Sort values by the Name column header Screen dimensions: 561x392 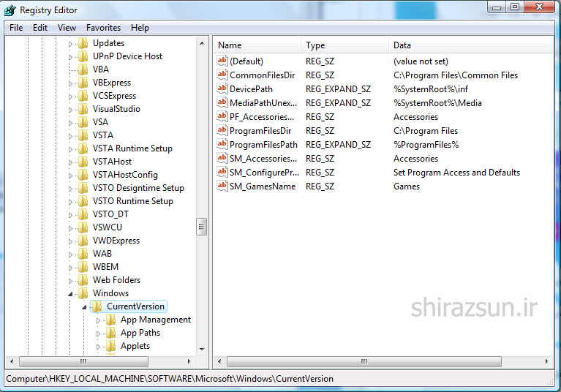(257, 45)
